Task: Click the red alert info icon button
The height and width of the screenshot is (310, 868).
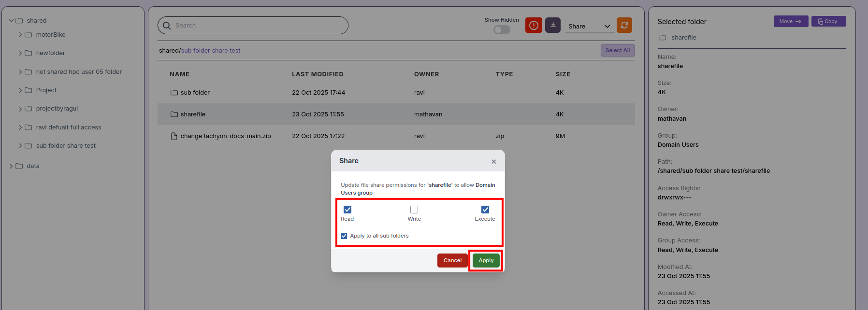Action: click(x=534, y=25)
